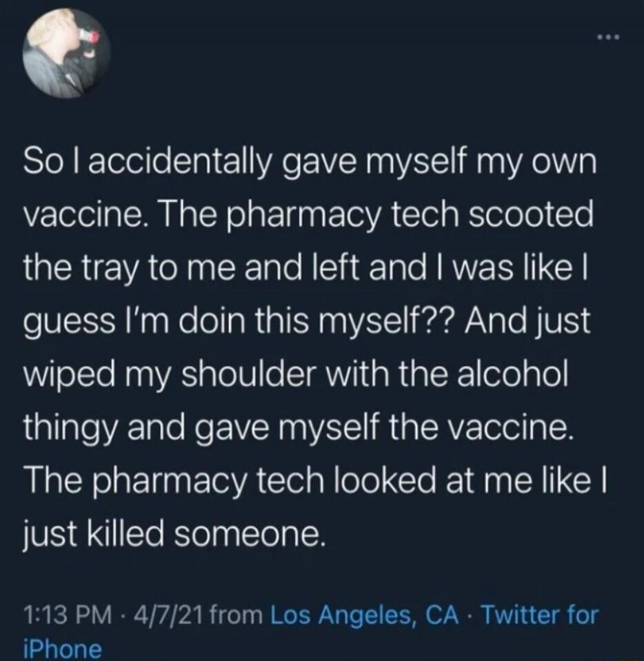Screen dimensions: 644x661
Task: Click the metadata row beneath the tweet
Action: [x=310, y=619]
